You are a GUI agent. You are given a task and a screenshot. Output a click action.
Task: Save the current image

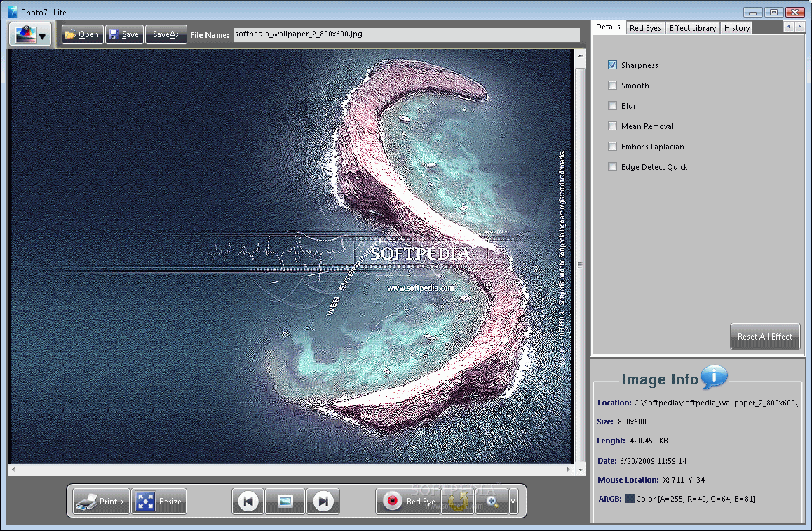point(124,34)
